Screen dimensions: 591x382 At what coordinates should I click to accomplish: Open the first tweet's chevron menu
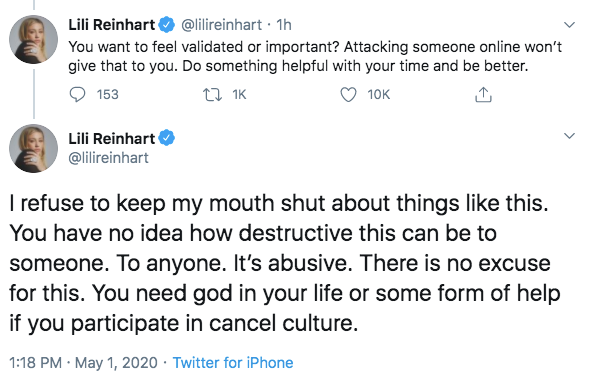569,25
